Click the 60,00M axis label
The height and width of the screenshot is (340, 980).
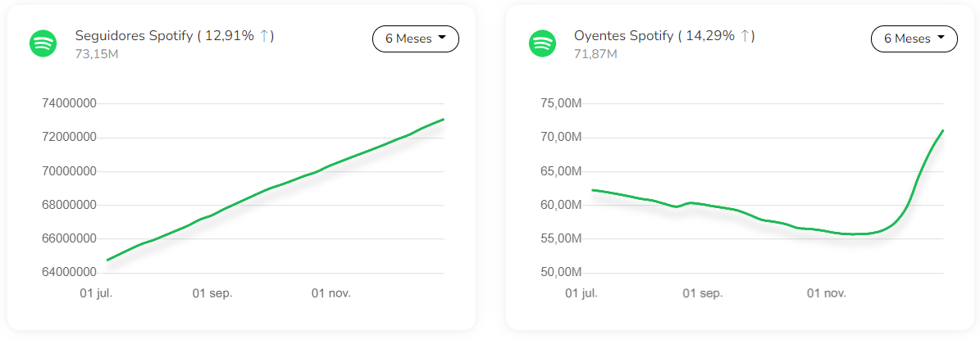click(x=561, y=206)
